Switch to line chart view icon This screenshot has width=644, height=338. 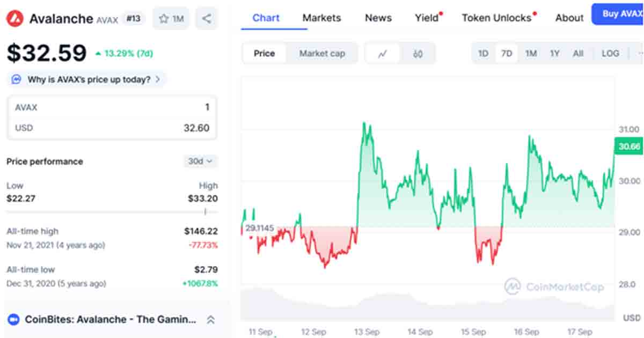click(x=383, y=54)
